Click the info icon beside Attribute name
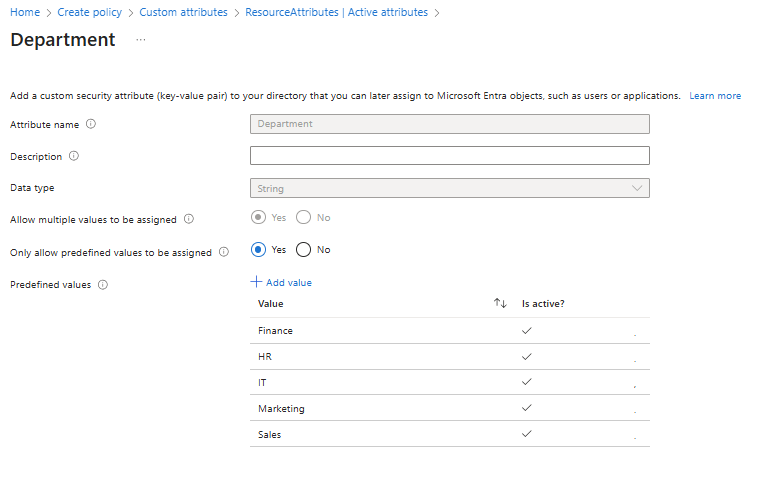The width and height of the screenshot is (771, 479). tap(91, 124)
